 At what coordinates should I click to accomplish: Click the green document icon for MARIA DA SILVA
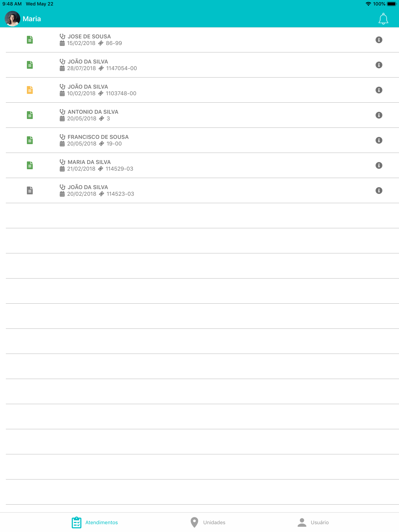[x=29, y=165]
